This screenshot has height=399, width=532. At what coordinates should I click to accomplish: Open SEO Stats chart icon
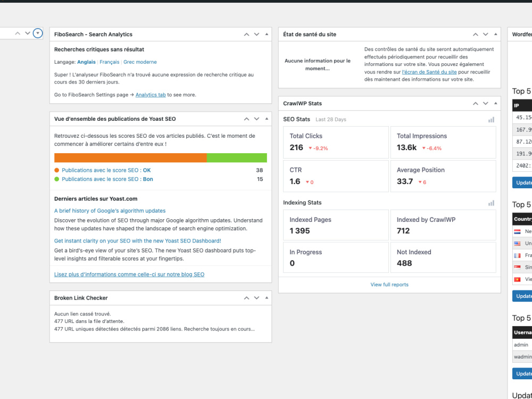coord(491,119)
